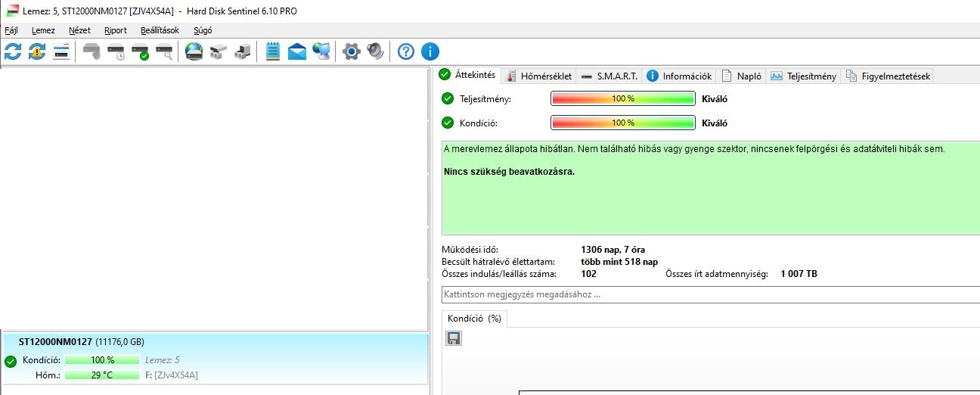Open settings with the gear icon
The height and width of the screenshot is (395, 980).
pyautogui.click(x=351, y=51)
